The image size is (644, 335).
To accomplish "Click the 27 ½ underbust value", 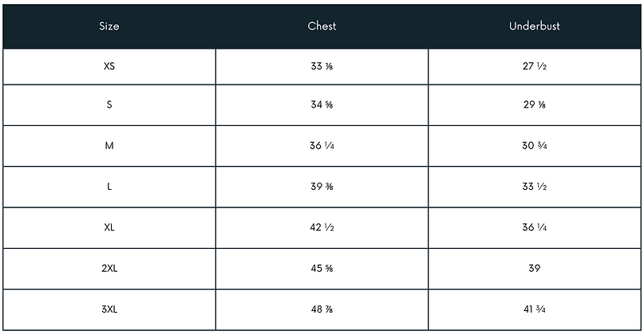I will pos(535,66).
